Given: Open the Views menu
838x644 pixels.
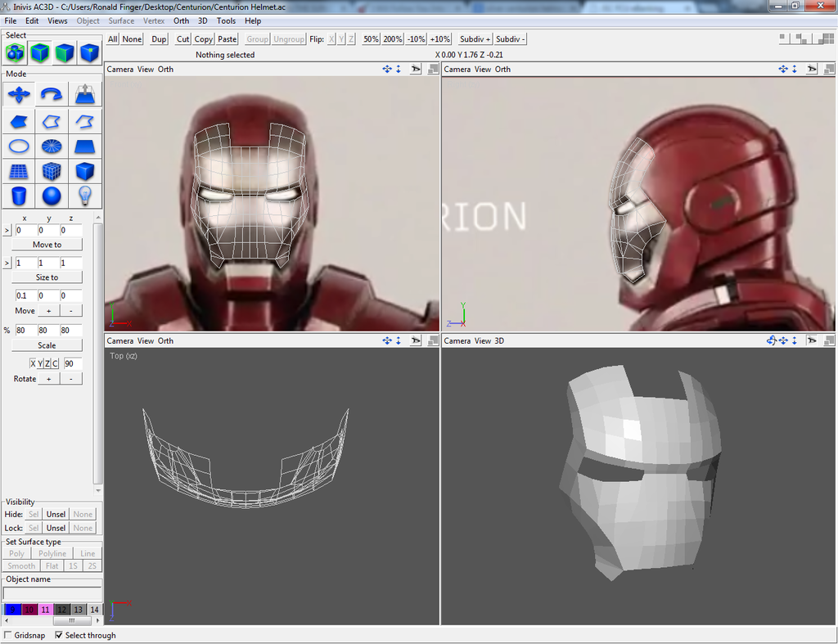Looking at the screenshot, I should pyautogui.click(x=57, y=20).
